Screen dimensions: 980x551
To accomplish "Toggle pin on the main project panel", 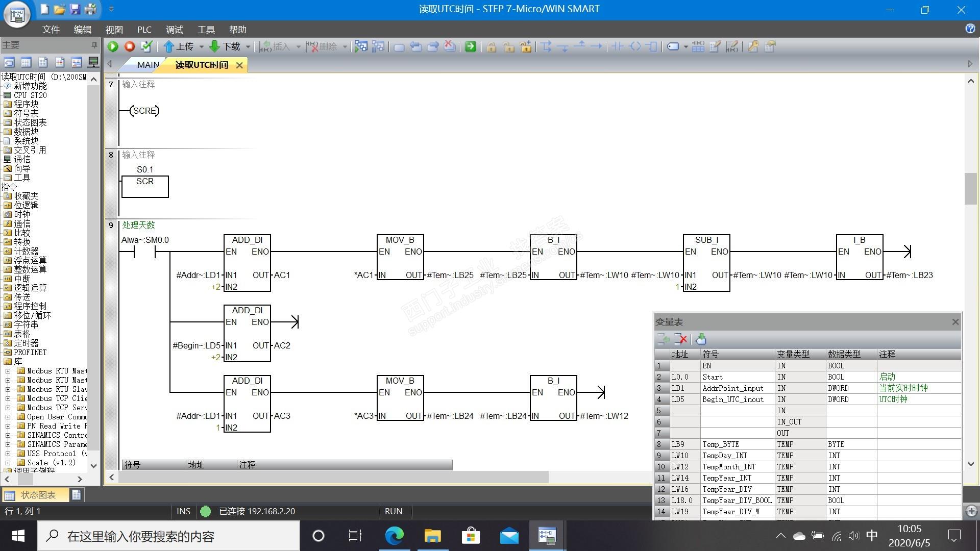I will point(94,45).
